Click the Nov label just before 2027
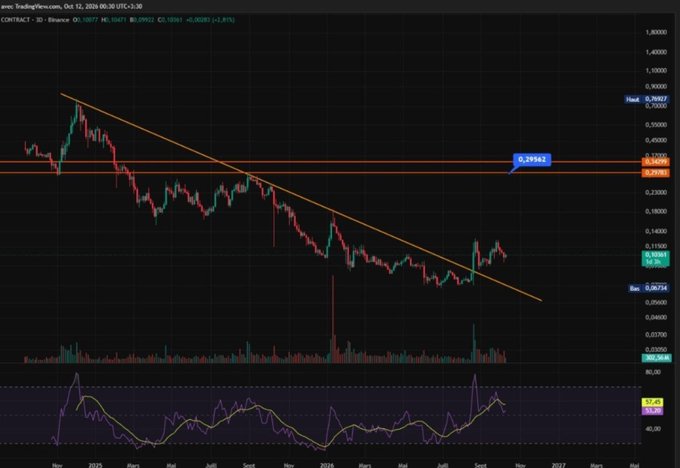This screenshot has height=468, width=680. [520, 465]
